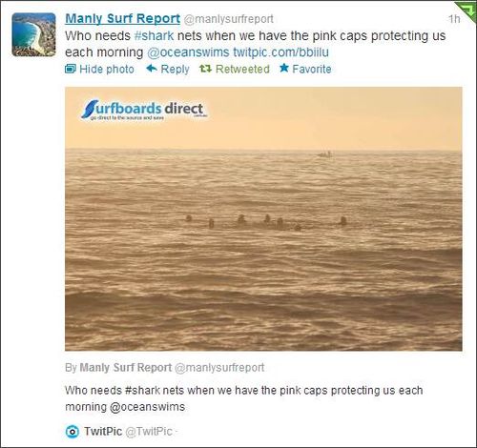Open the @oceanswims mention link
The height and width of the screenshot is (448, 477).
click(x=188, y=52)
